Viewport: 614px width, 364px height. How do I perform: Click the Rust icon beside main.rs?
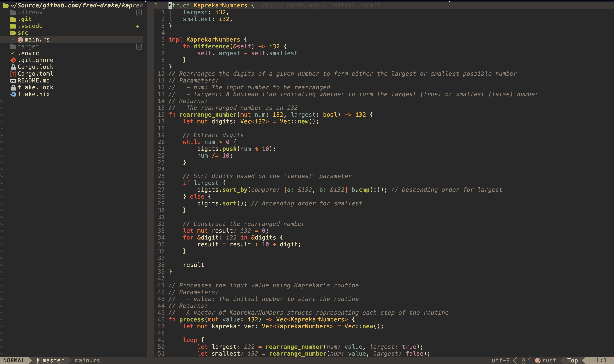point(20,40)
